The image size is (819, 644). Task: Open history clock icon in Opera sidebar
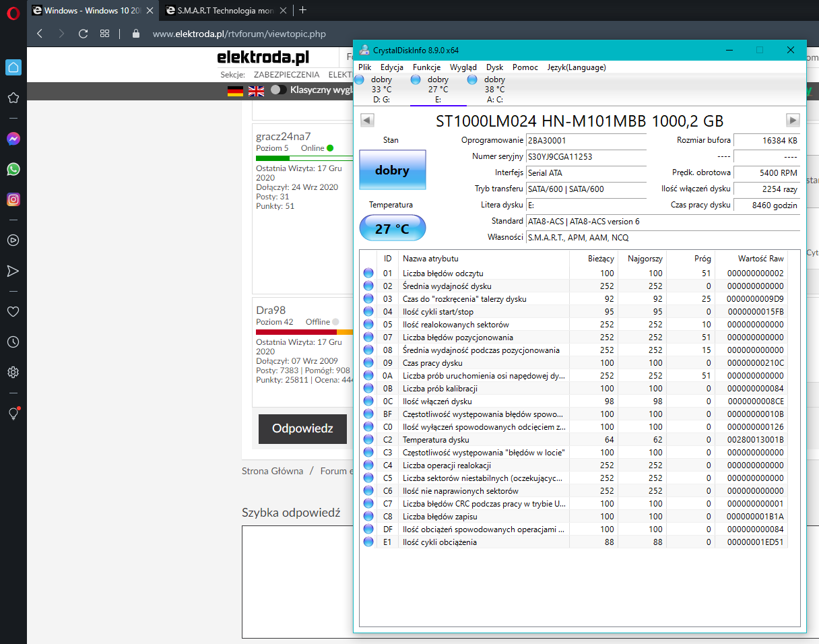13,342
